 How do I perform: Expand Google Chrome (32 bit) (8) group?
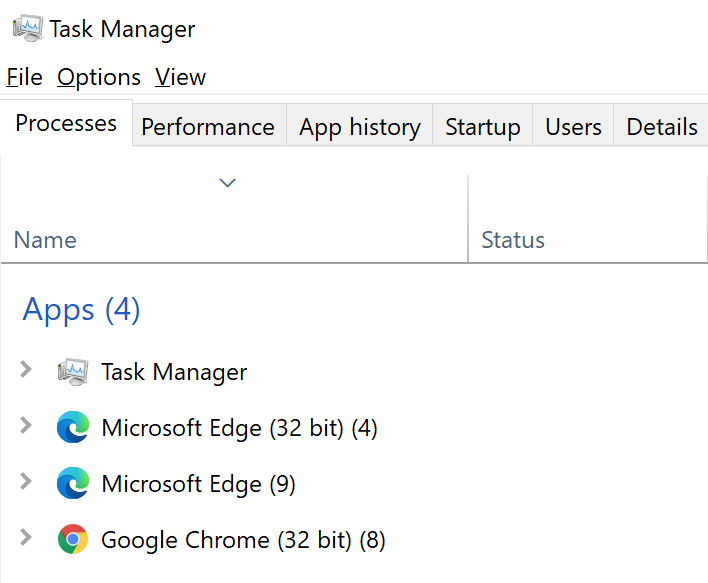[x=26, y=537]
